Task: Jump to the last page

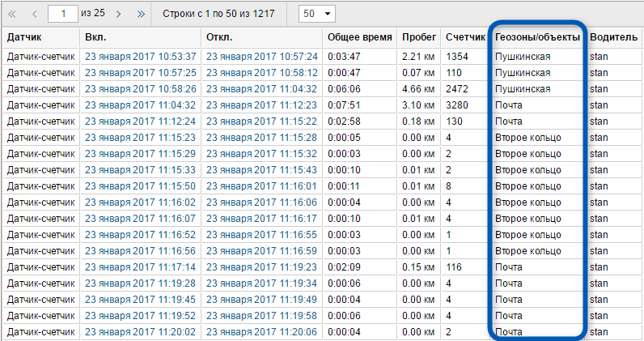Action: (x=141, y=14)
